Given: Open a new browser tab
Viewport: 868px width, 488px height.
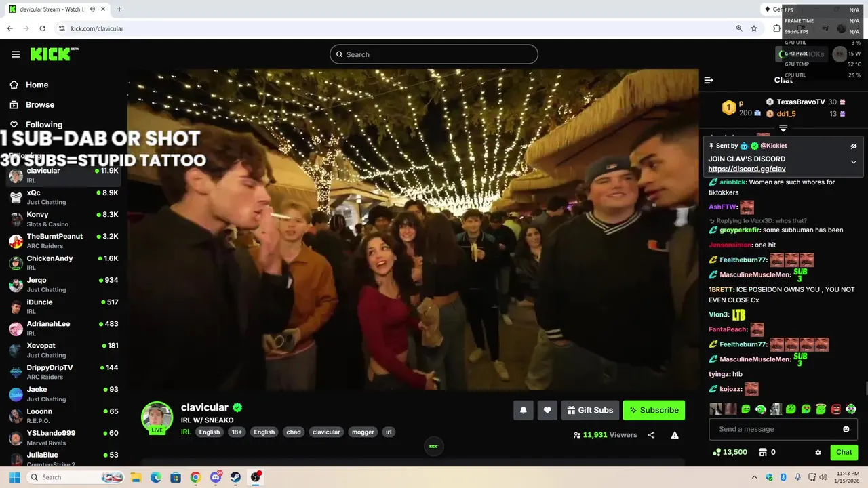Looking at the screenshot, I should tap(119, 9).
